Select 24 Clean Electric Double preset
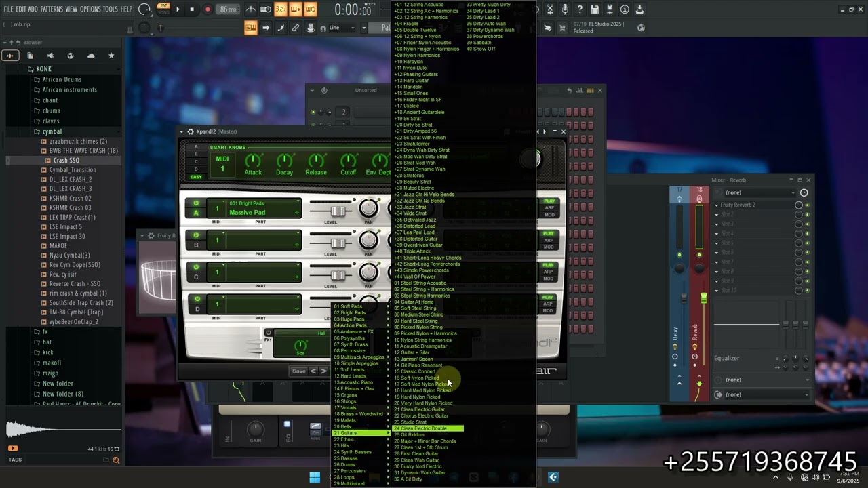This screenshot has height=488, width=868. (428, 428)
